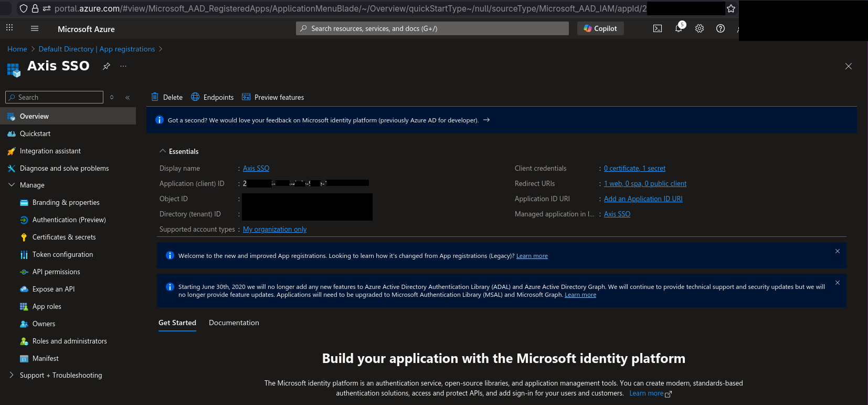Open site permissions icon in address bar
Image resolution: width=868 pixels, height=405 pixels.
coord(47,8)
